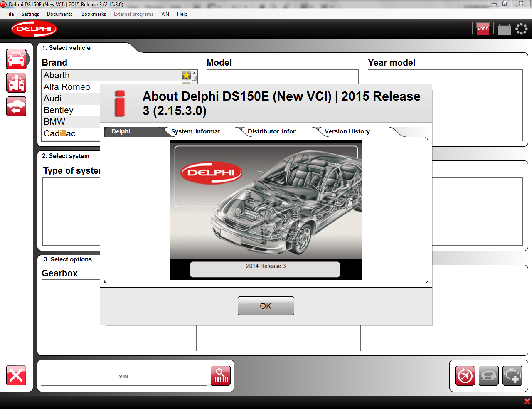Select Bentley in the Brand list
This screenshot has height=409, width=532.
[x=71, y=110]
